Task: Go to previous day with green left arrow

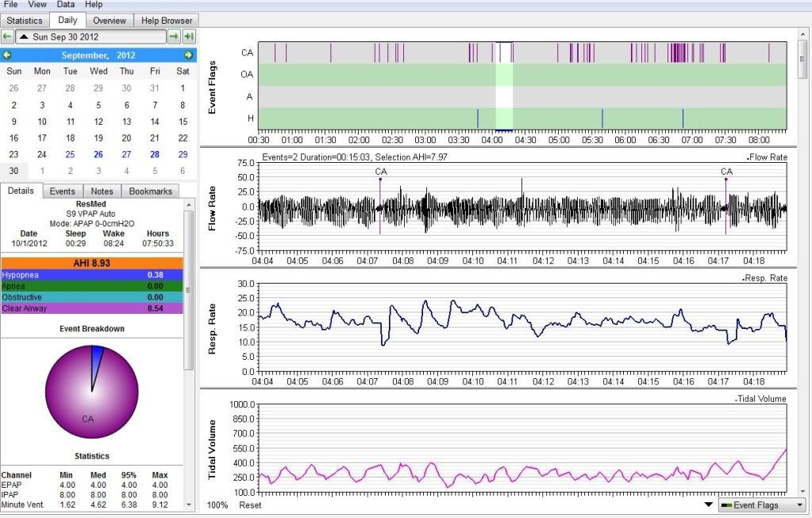Action: [7, 37]
